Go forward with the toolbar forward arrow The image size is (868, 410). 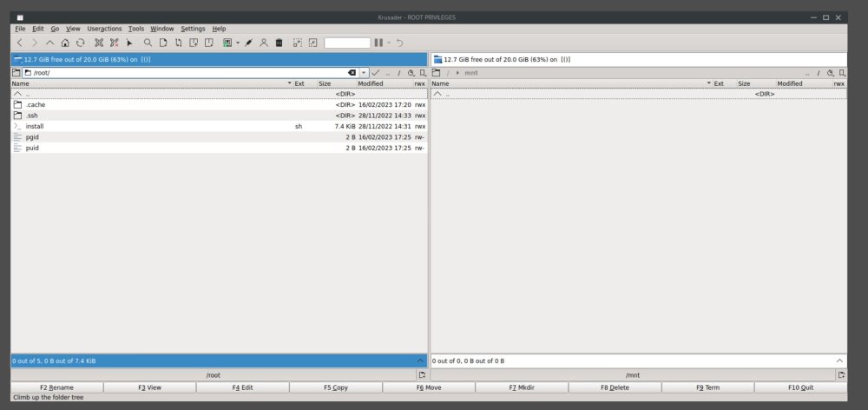[35, 43]
